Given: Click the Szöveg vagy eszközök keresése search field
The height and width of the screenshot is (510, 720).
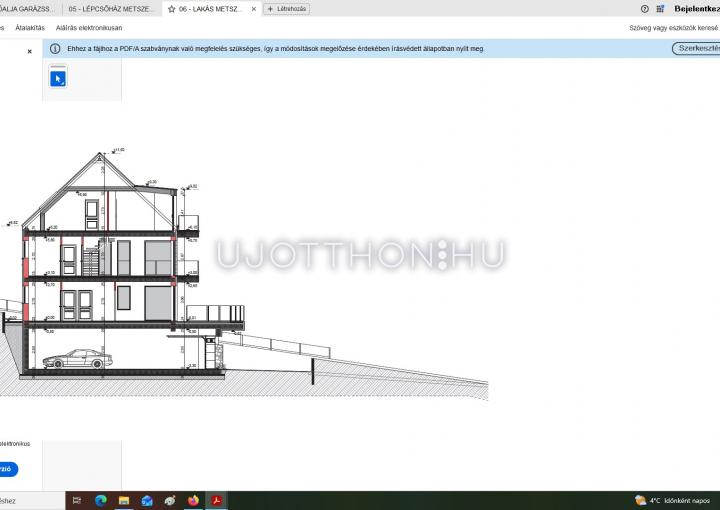Looking at the screenshot, I should coord(672,28).
